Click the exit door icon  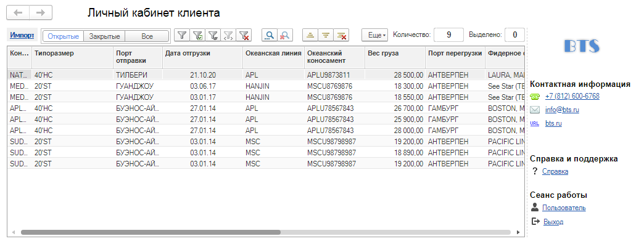535,221
